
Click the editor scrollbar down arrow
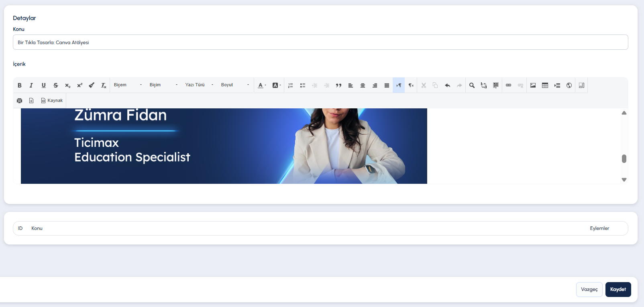[624, 180]
